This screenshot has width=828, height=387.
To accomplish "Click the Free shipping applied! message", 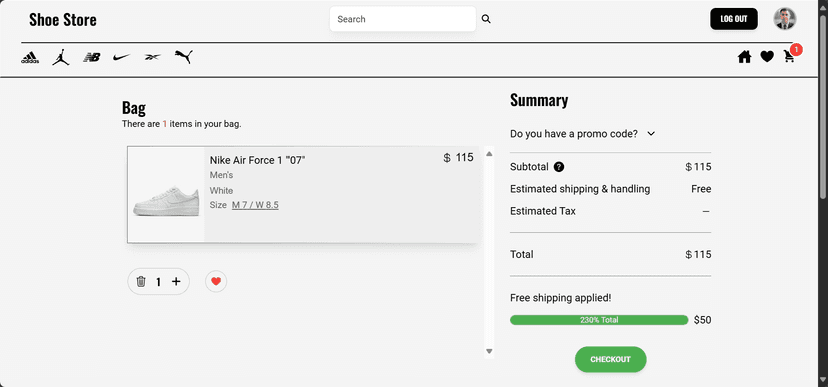I will pyautogui.click(x=561, y=298).
